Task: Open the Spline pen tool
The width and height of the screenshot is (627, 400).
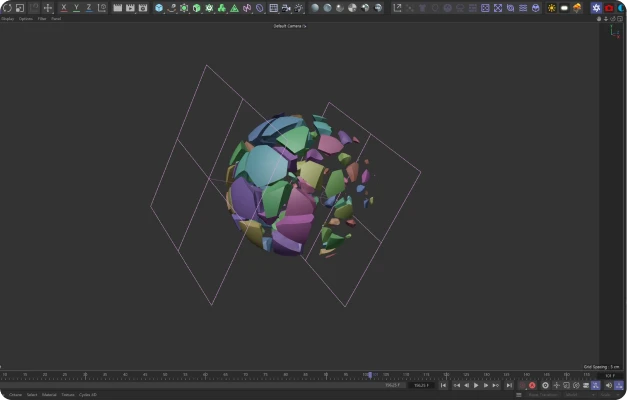Action: pyautogui.click(x=172, y=8)
